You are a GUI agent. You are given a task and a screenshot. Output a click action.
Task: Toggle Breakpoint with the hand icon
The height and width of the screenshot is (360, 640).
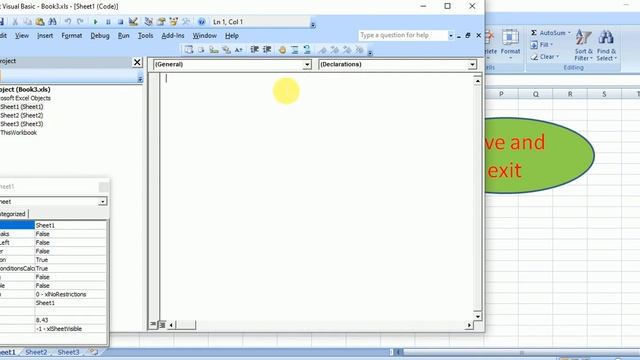click(x=282, y=50)
